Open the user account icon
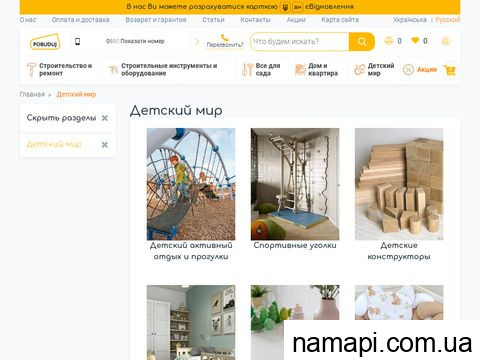Screen dimensions: 480x360 (x=446, y=41)
